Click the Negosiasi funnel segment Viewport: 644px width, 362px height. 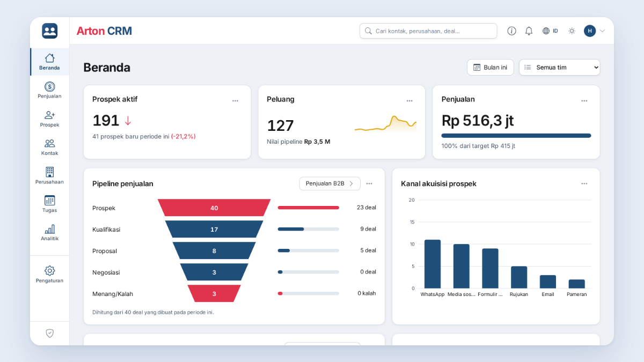coord(214,272)
